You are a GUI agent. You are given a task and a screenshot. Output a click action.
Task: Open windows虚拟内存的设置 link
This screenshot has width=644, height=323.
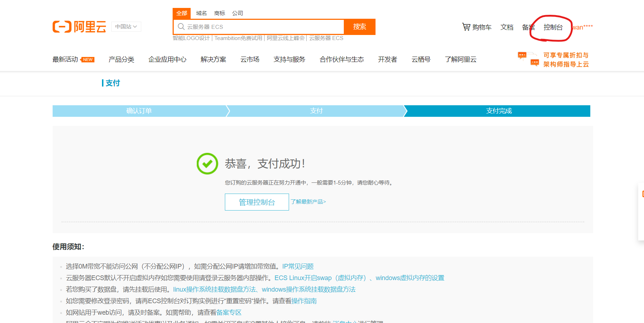[410, 278]
